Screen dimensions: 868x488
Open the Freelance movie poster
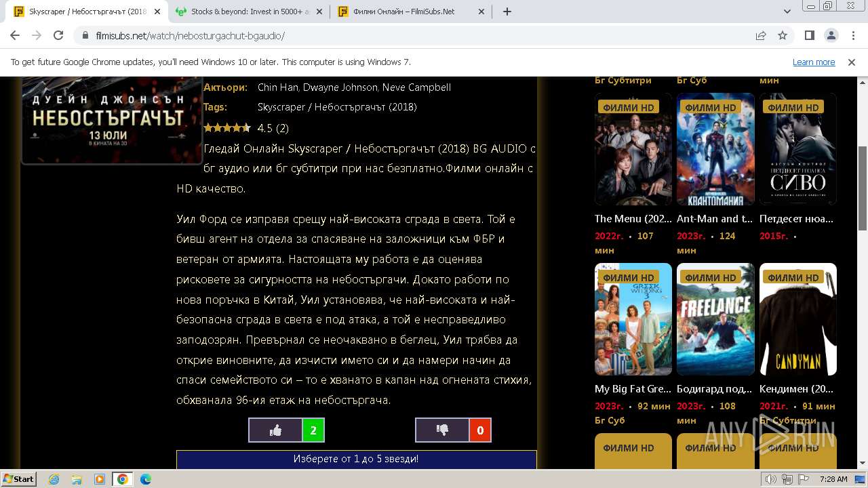tap(715, 319)
